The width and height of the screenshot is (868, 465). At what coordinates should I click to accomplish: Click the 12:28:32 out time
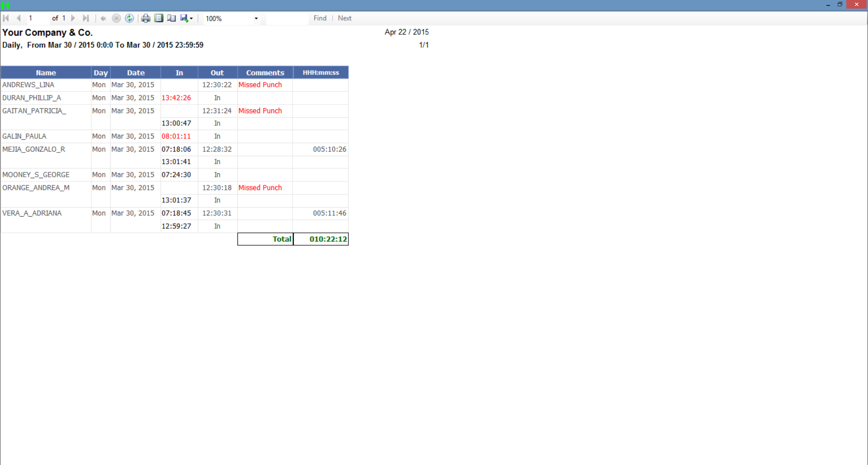[x=217, y=149]
